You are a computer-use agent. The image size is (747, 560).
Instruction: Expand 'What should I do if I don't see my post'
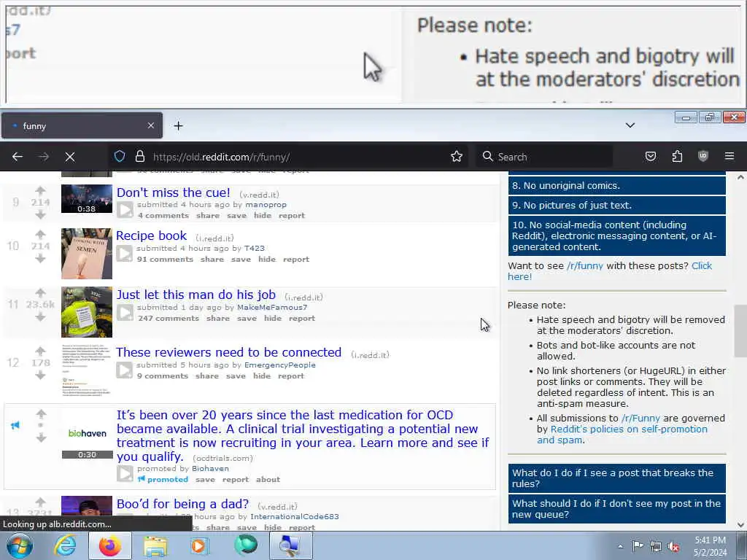click(617, 508)
